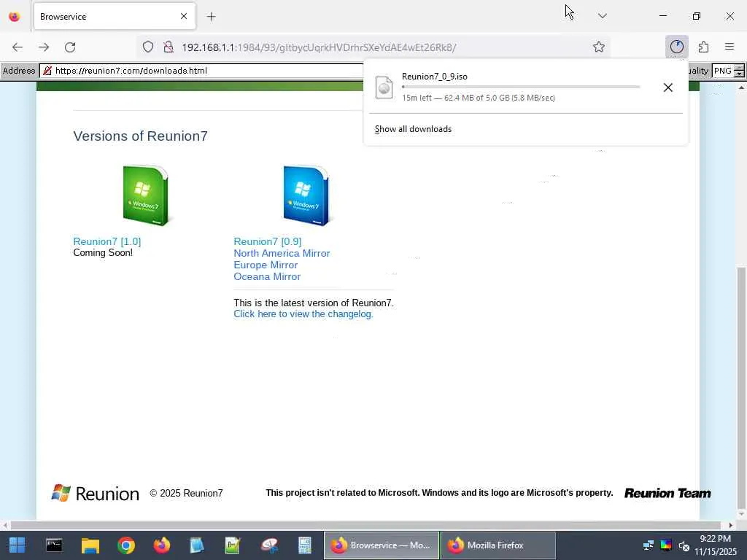Click the Reunion7_0_9.iso file icon

click(384, 87)
